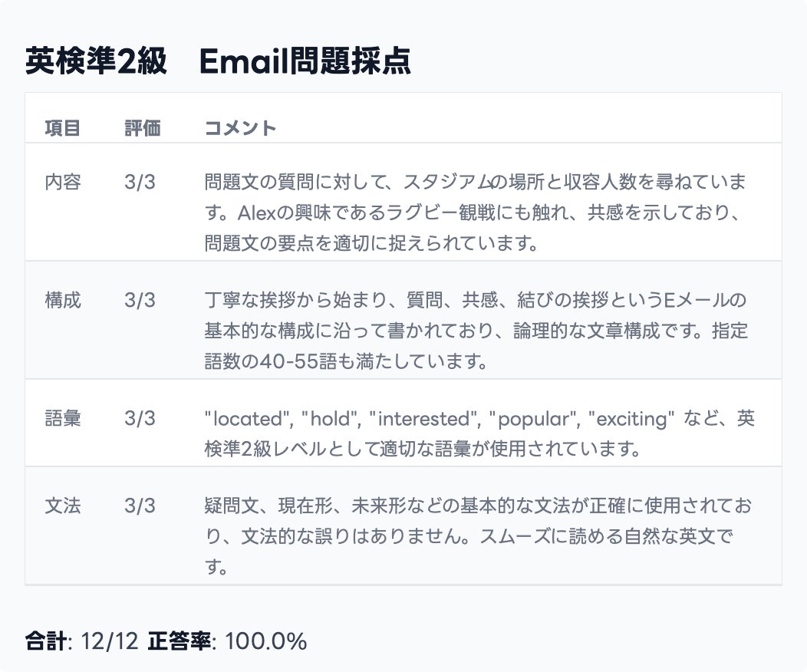The image size is (807, 672).
Task: Click the comment about スタジアムの場所
Action: pyautogui.click(x=476, y=213)
